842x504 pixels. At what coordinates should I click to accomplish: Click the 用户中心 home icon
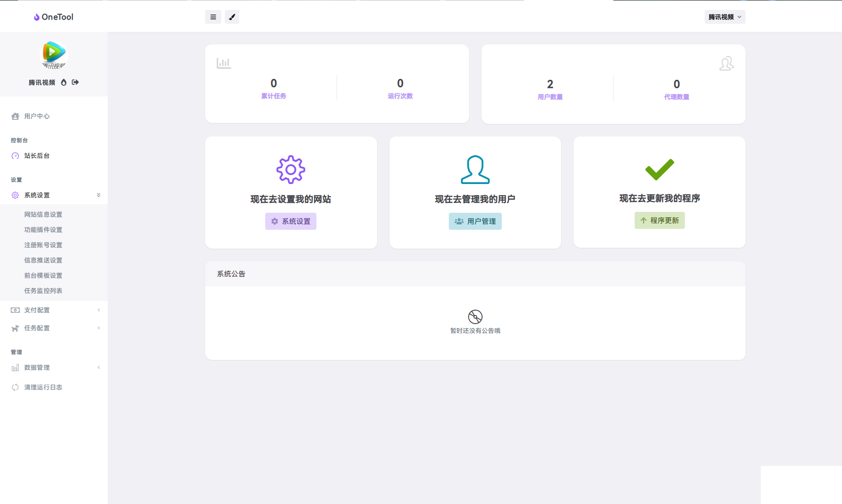pos(15,116)
